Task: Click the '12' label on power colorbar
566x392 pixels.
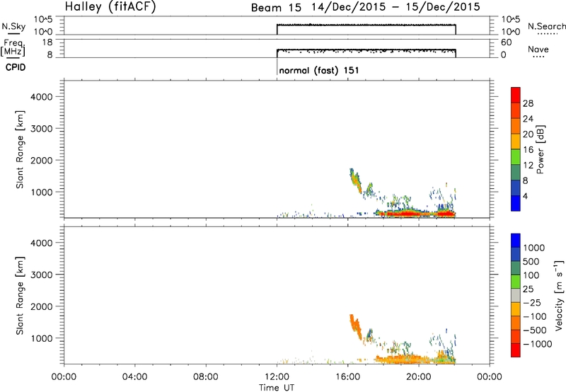Action: point(528,166)
